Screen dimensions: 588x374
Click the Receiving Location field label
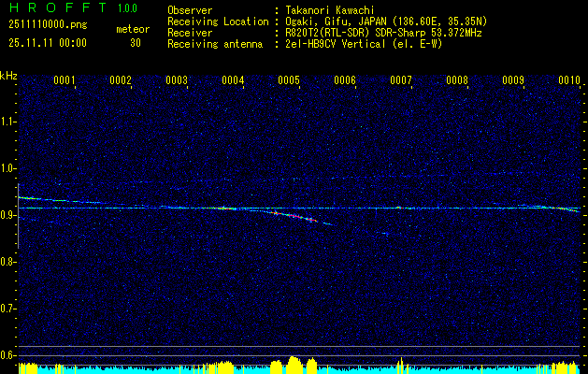(x=218, y=22)
